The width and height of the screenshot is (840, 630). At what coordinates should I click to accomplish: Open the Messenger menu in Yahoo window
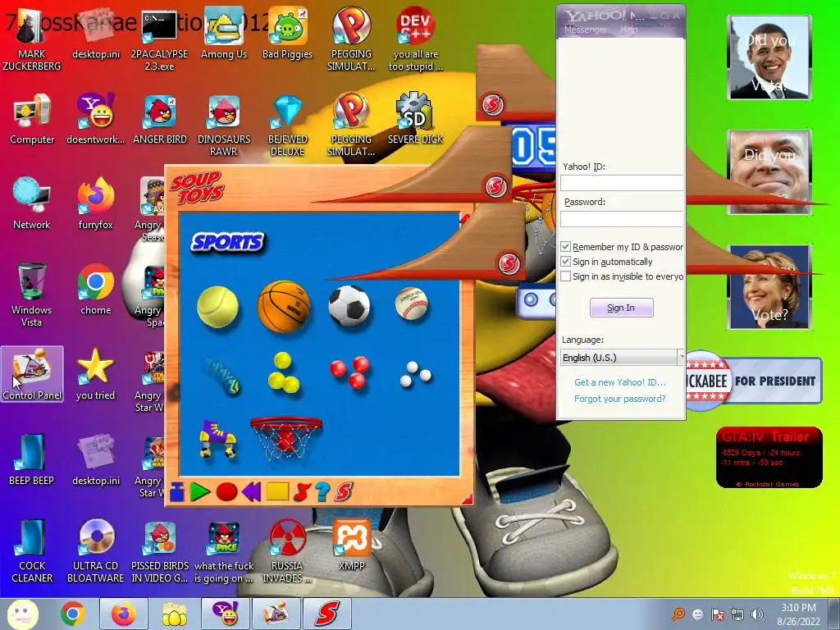[x=586, y=30]
